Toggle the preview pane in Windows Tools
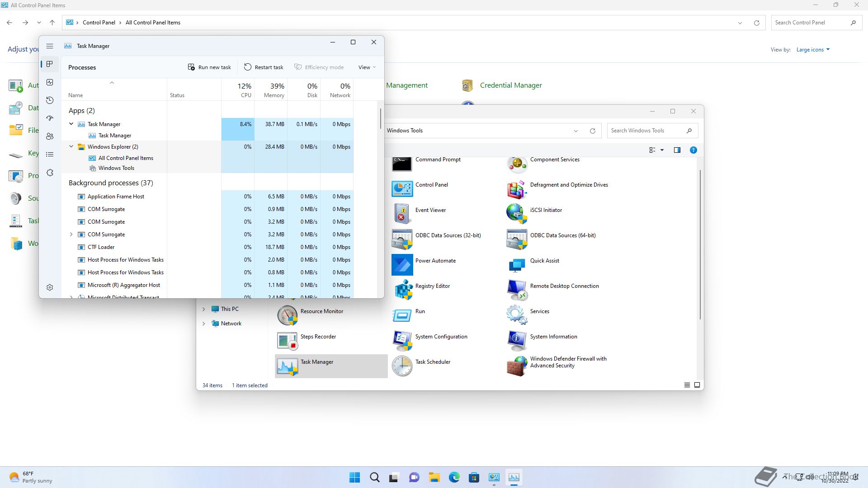868x488 pixels. (x=677, y=150)
